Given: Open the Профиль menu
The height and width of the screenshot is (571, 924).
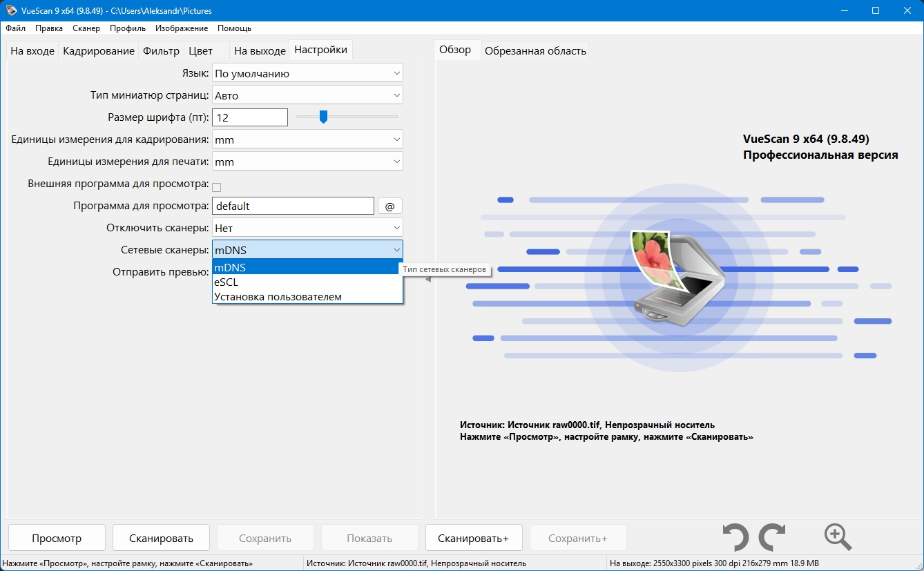Looking at the screenshot, I should tap(128, 28).
